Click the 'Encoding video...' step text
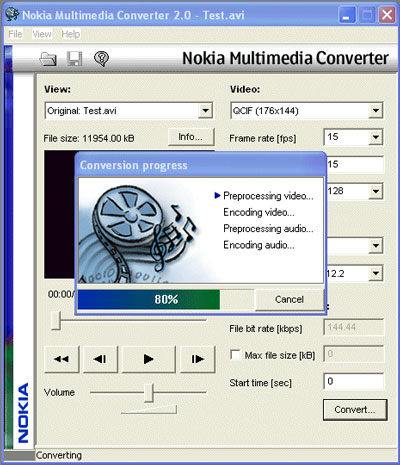This screenshot has width=400, height=465. (259, 212)
